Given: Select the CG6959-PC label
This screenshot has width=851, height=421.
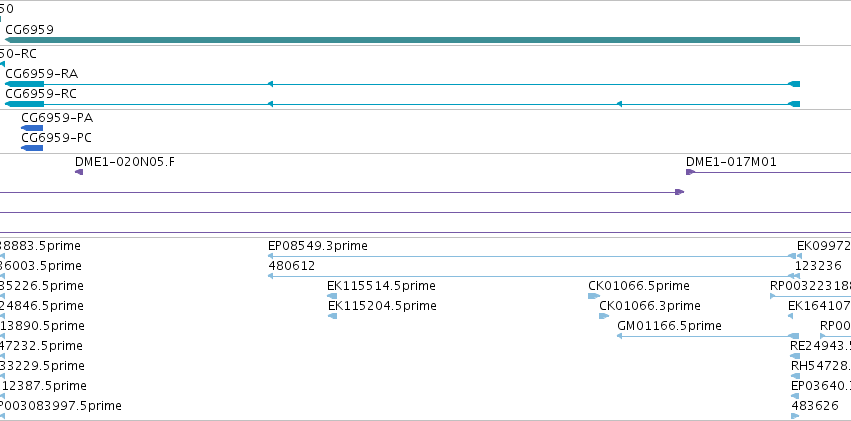Looking at the screenshot, I should pos(56,138).
